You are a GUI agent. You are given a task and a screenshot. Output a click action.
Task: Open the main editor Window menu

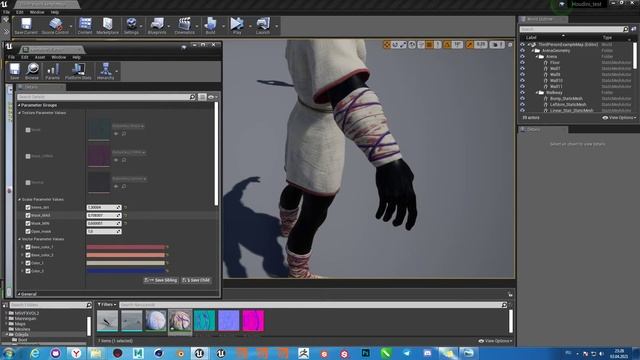tap(37, 12)
